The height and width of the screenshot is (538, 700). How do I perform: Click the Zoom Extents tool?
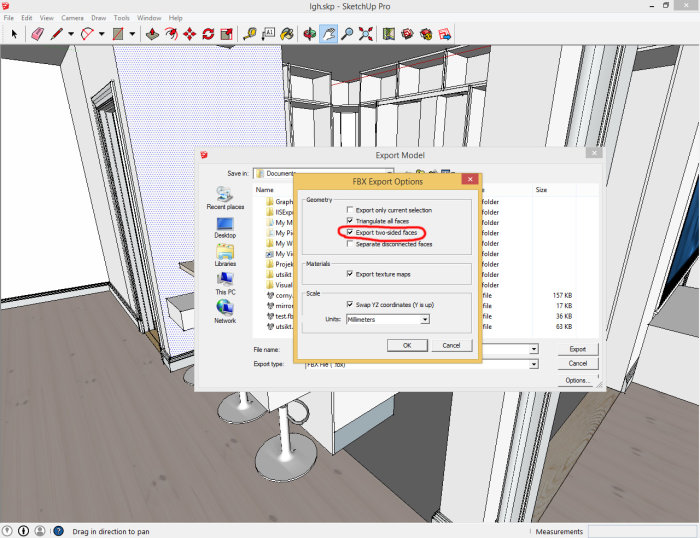366,34
